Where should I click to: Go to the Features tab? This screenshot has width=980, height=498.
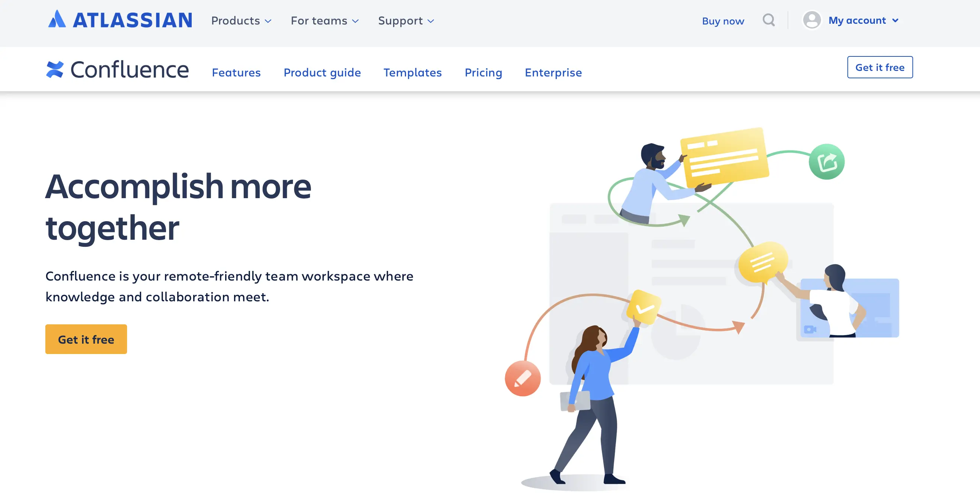tap(236, 72)
